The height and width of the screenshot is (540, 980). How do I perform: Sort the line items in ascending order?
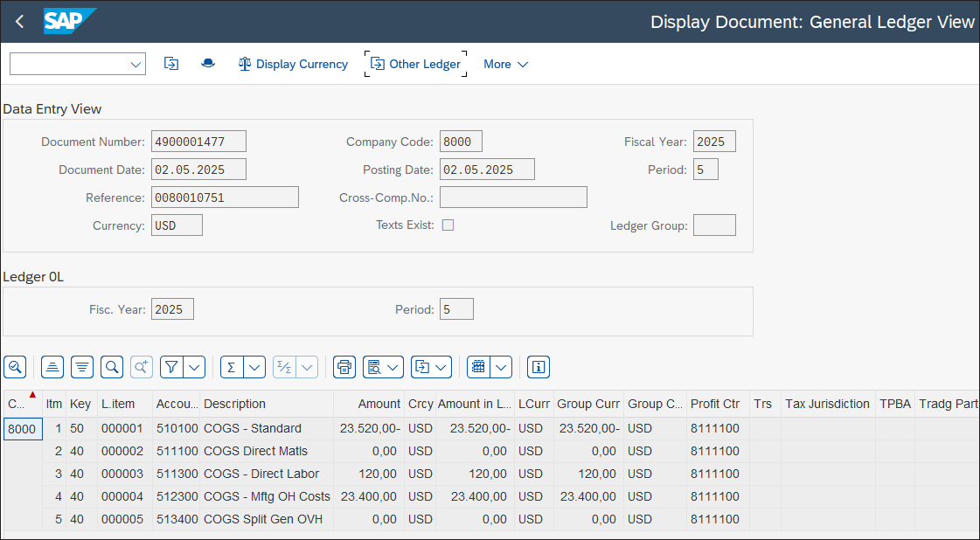click(x=52, y=367)
